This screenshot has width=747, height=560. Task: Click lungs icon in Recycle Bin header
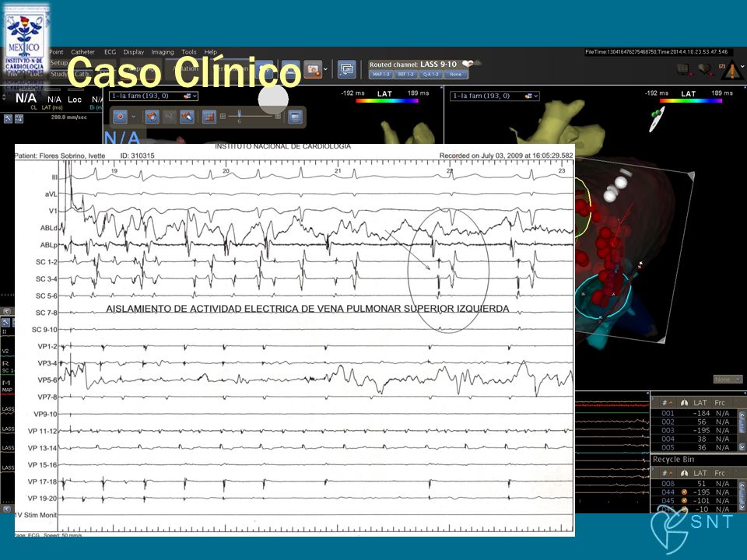[x=685, y=473]
